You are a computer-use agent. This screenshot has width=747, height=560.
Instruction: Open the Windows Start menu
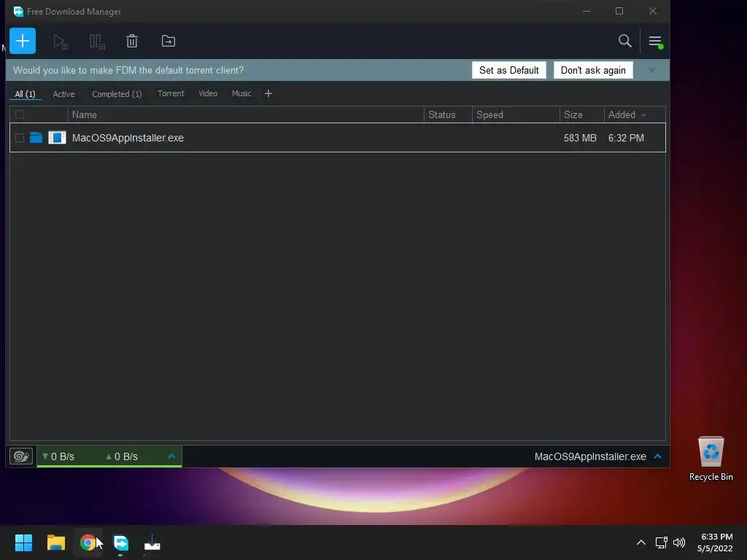23,542
